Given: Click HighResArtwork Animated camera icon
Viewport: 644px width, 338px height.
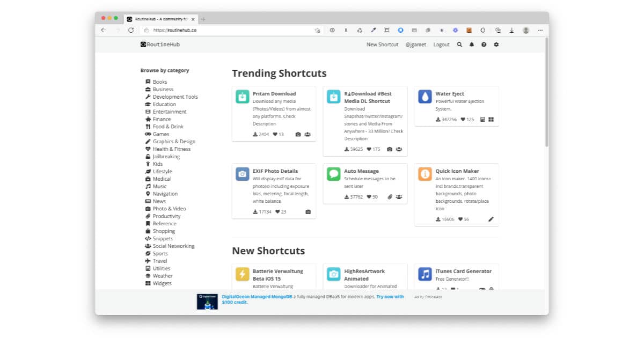Looking at the screenshot, I should coord(334,274).
